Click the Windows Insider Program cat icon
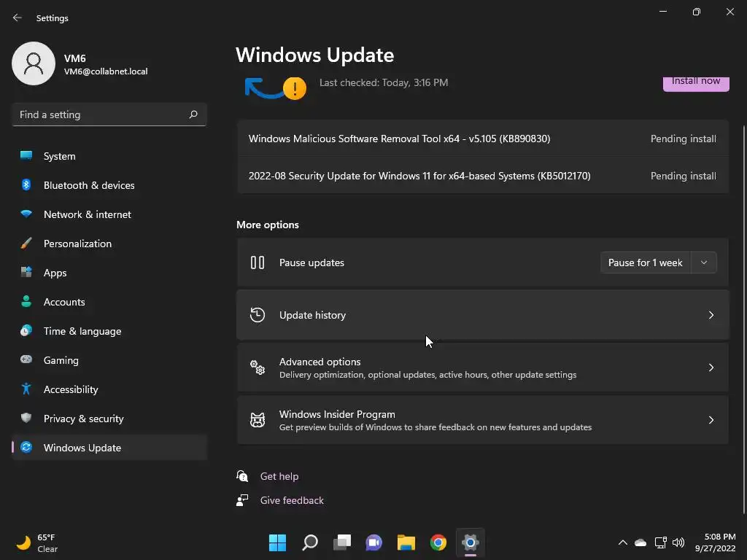 (258, 419)
